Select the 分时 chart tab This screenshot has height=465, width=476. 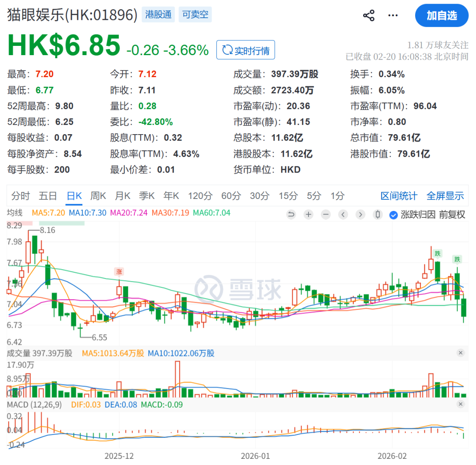coord(21,196)
